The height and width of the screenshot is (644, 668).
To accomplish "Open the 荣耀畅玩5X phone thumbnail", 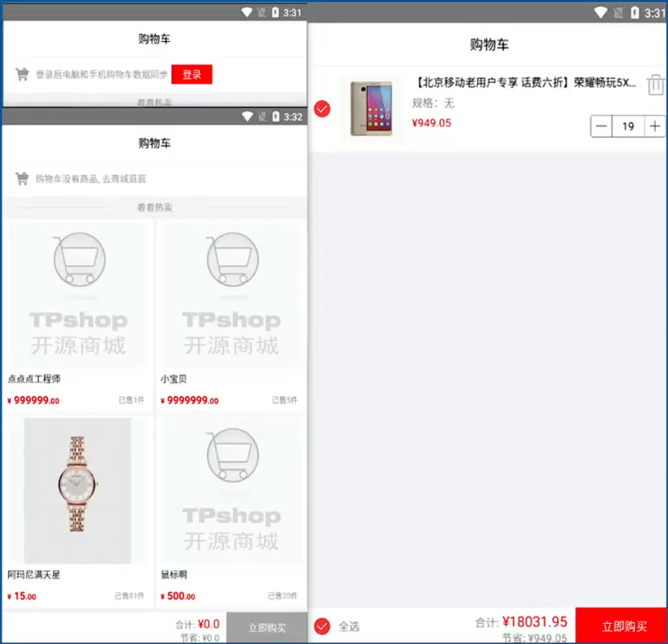I will pyautogui.click(x=371, y=109).
